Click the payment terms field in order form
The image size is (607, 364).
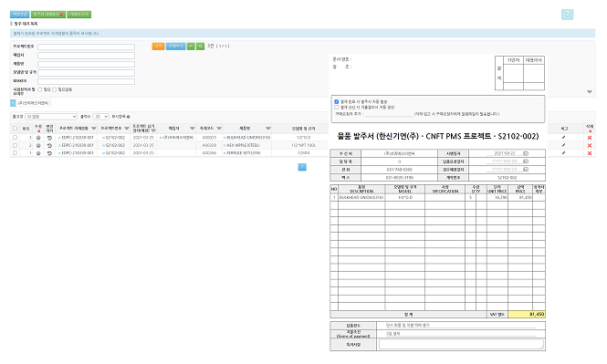tap(461, 334)
